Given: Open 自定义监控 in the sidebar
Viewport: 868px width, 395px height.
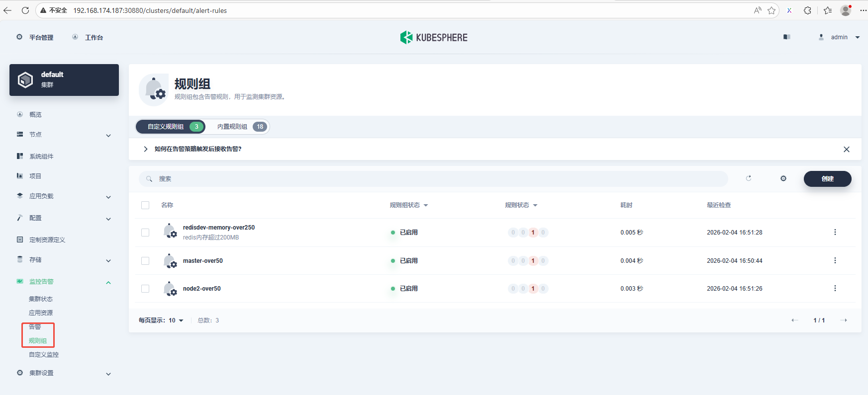Looking at the screenshot, I should [44, 355].
